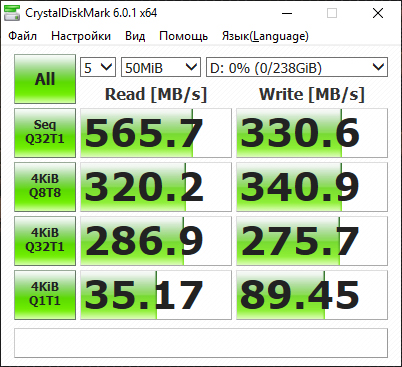Viewport: 402px width, 367px height.
Task: Open the Настройки menu
Action: pos(81,36)
